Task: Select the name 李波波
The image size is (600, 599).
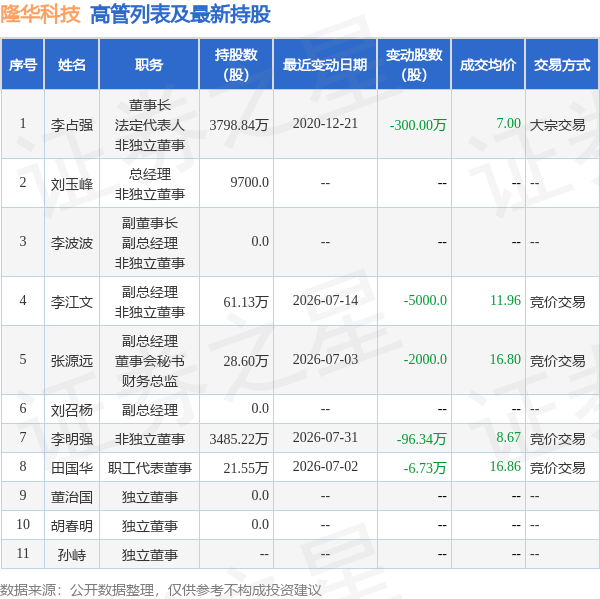Action: pyautogui.click(x=72, y=243)
